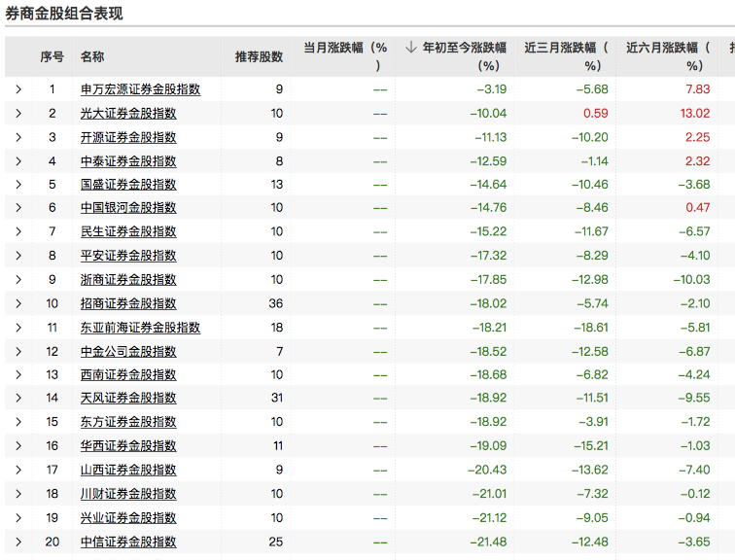Expand row 10 招商证券金股指数
735x560 pixels.
click(18, 303)
